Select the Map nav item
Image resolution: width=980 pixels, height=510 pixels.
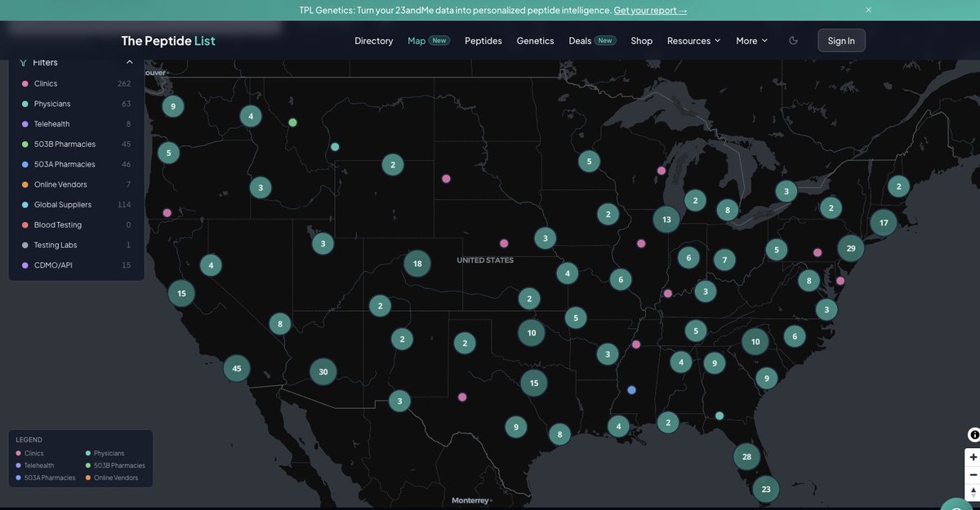(429, 41)
